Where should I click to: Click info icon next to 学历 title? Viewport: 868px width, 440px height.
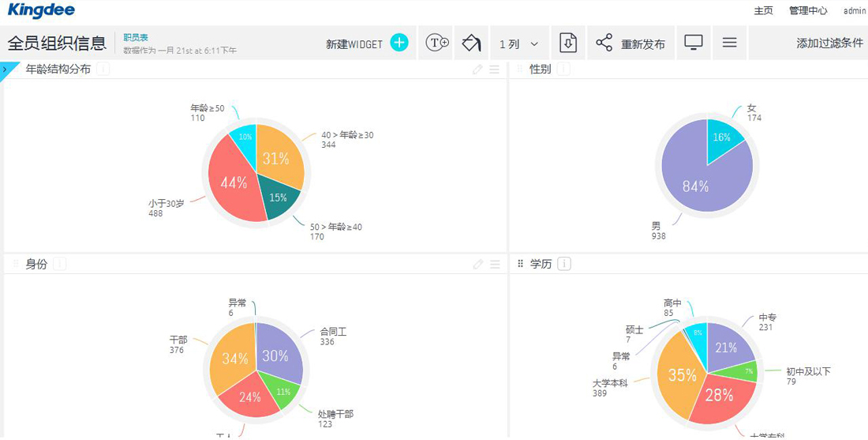pos(563,264)
